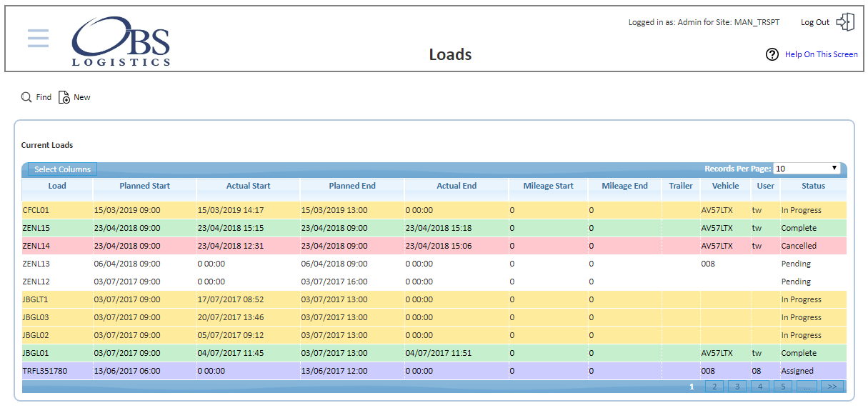Click the New document icon
868x413 pixels.
pos(64,97)
